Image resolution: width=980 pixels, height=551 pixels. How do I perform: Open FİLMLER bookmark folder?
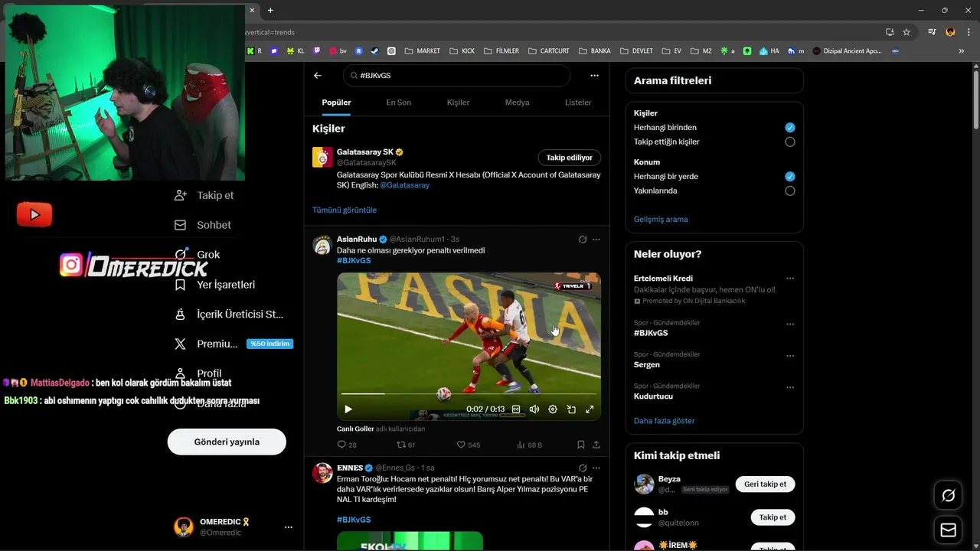501,51
